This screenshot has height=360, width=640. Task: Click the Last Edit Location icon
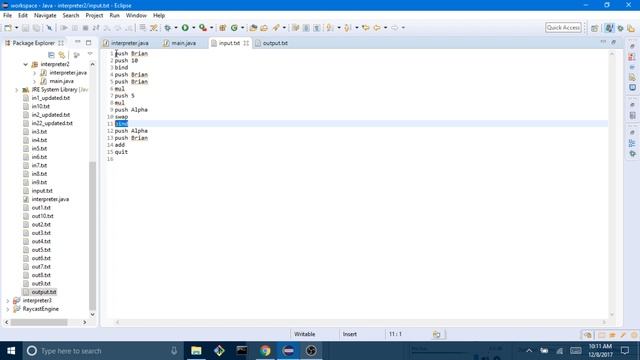pos(366,28)
